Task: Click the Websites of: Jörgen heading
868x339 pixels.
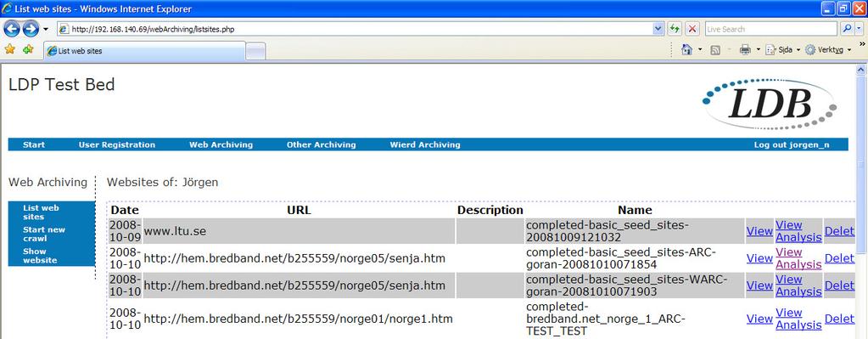Action: 162,182
